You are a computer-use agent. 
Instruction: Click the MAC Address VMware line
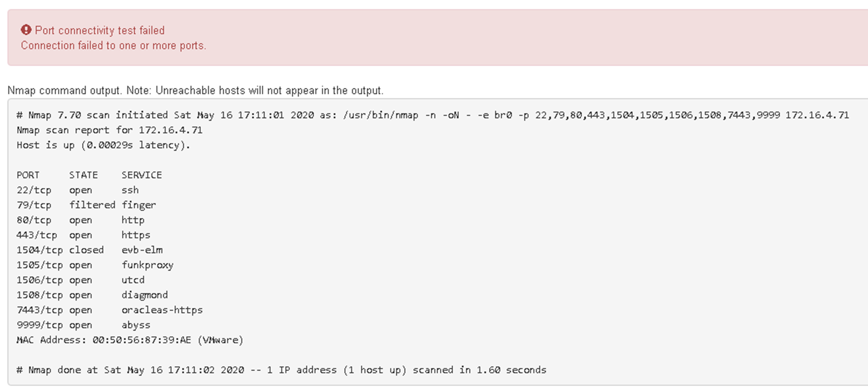[130, 340]
